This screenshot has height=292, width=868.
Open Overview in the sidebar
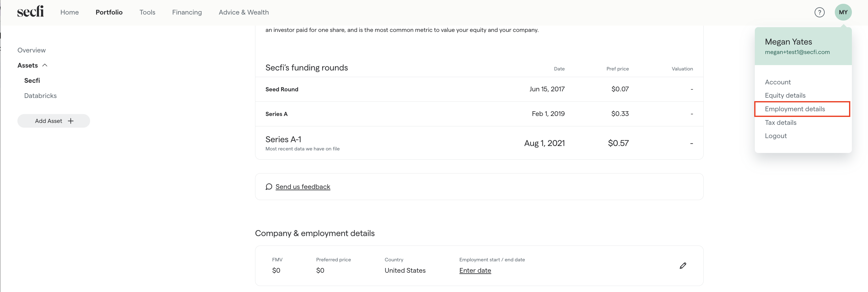[x=31, y=50]
